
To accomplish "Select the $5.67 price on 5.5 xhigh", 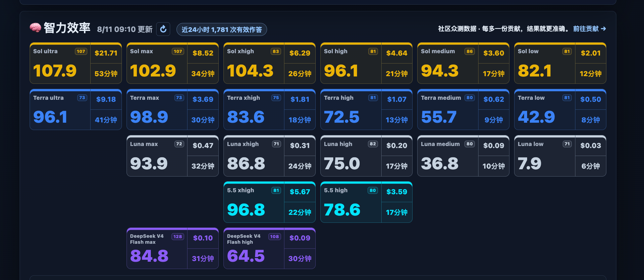I will point(300,192).
